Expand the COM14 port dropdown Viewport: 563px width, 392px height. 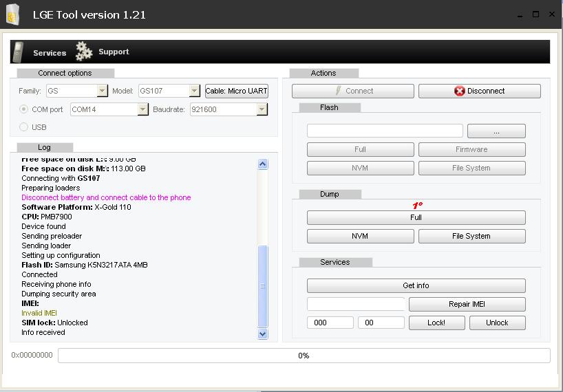[143, 109]
